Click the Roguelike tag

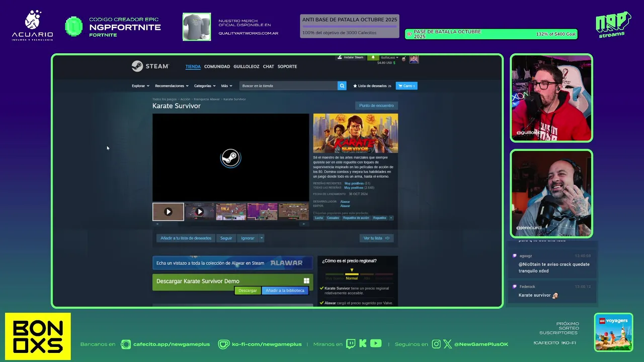(x=380, y=218)
